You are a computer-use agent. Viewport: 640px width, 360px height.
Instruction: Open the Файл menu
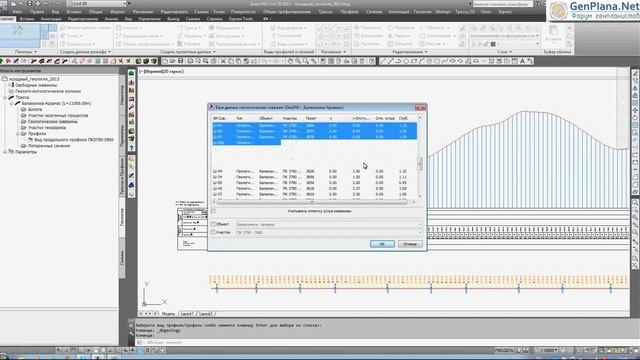tap(17, 12)
